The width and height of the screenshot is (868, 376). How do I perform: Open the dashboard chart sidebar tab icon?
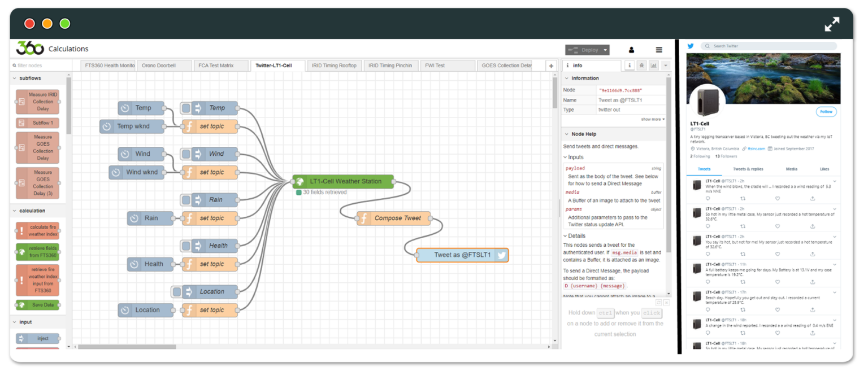pos(654,65)
